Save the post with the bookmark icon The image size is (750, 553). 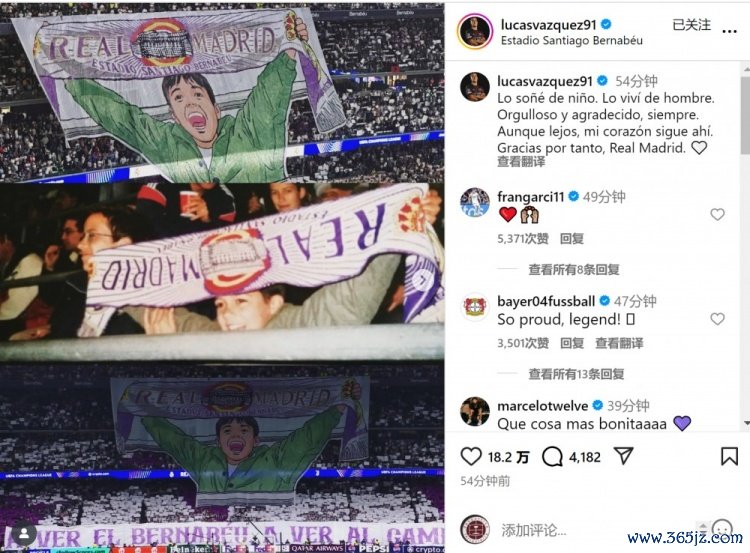pyautogui.click(x=729, y=456)
